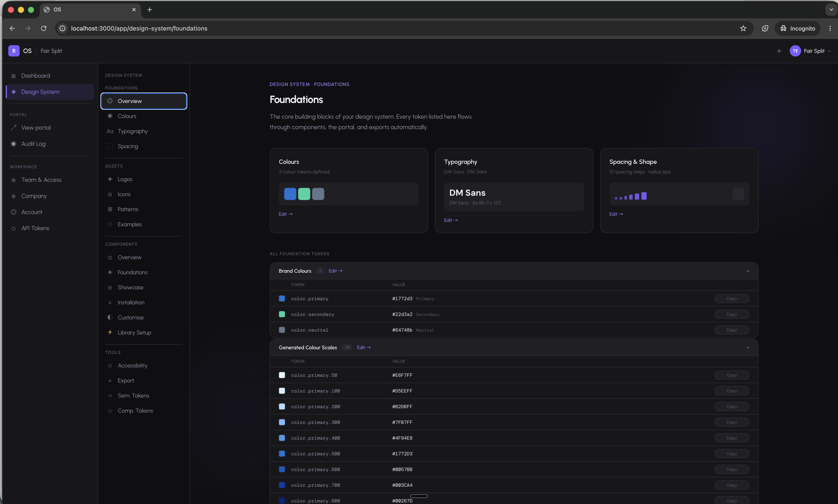Click the TE user avatar

795,51
